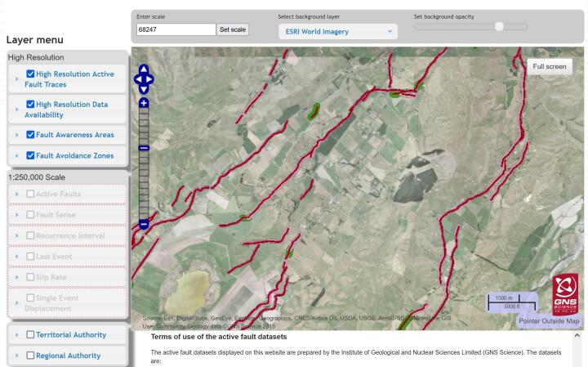Switch the map to Full screen
The image size is (588, 367).
[549, 67]
